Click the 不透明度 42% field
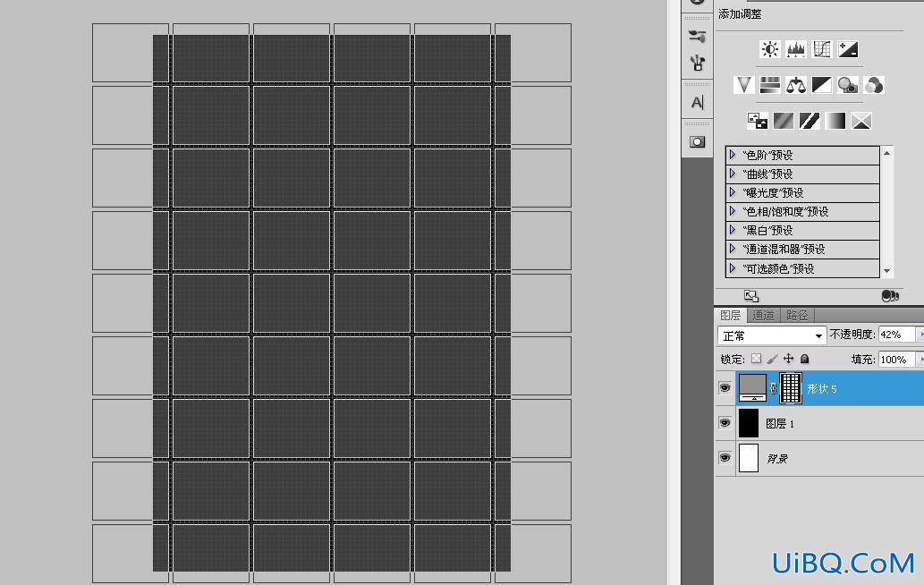This screenshot has width=924, height=585. coord(896,335)
